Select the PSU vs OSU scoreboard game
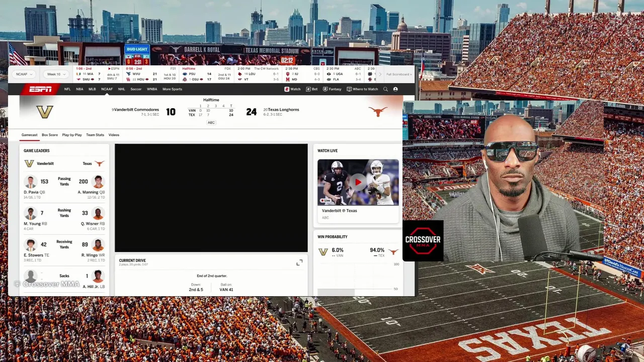Viewport: 644px width, 362px height. coord(207,74)
